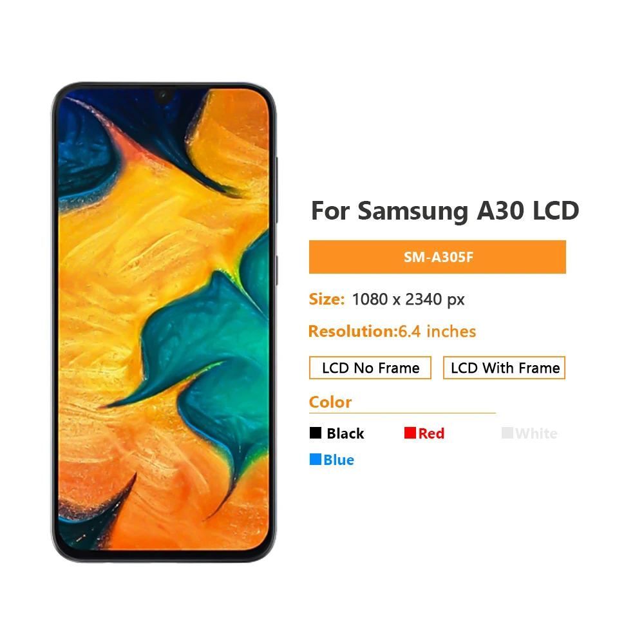Click the Red color label
This screenshot has height=644, width=644.
click(x=431, y=433)
